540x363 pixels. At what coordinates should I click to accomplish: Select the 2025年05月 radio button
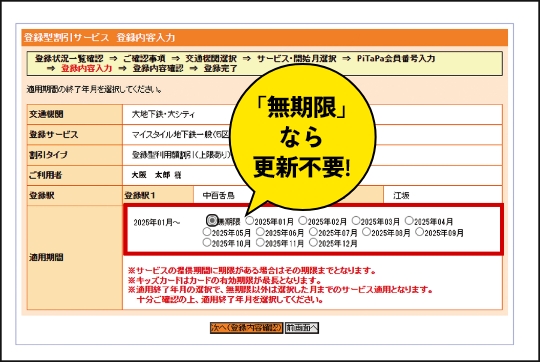[207, 232]
